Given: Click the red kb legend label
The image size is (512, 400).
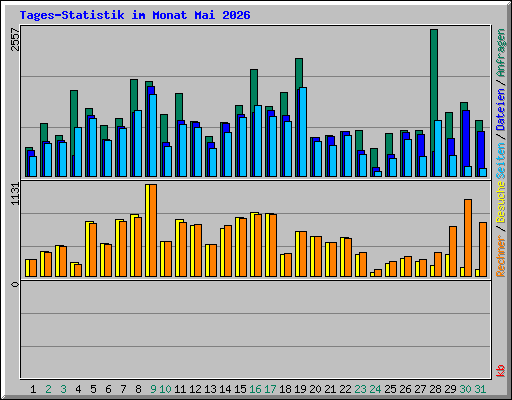Looking at the screenshot, I should pyautogui.click(x=500, y=371).
